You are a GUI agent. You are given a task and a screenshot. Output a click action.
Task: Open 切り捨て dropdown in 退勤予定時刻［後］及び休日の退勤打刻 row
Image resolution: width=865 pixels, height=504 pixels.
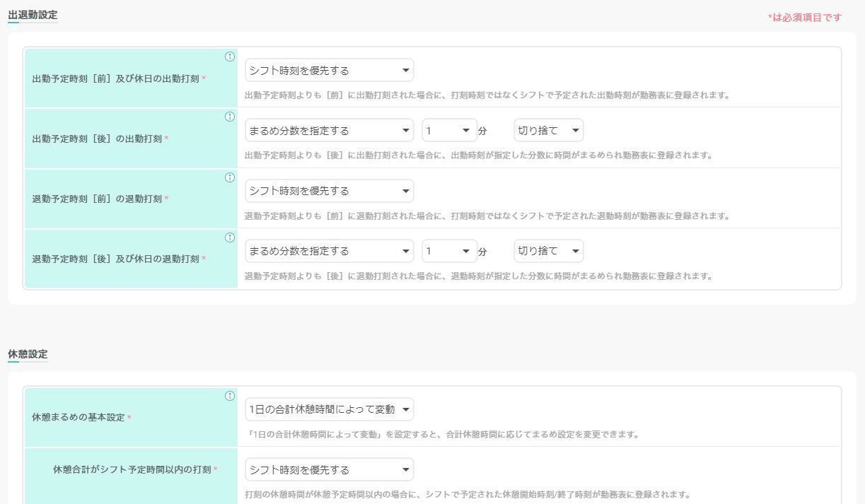click(548, 251)
